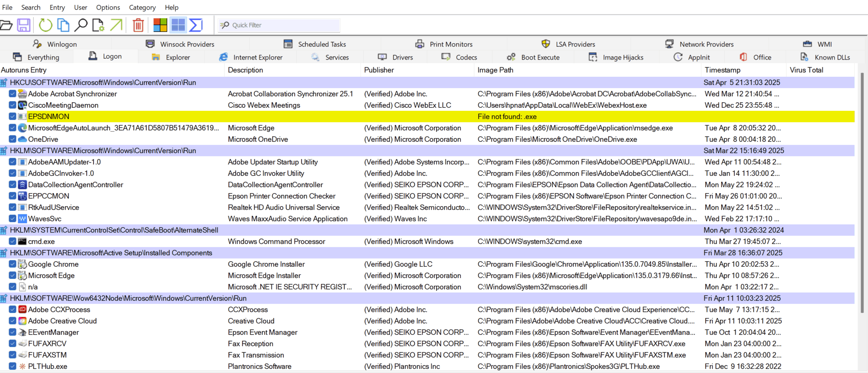Sort by the Description column header

(x=293, y=70)
